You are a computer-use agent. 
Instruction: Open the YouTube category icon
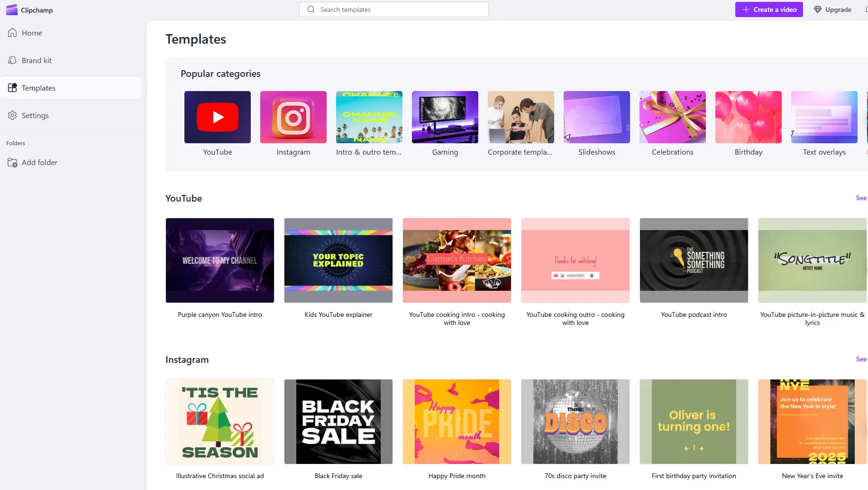point(217,117)
